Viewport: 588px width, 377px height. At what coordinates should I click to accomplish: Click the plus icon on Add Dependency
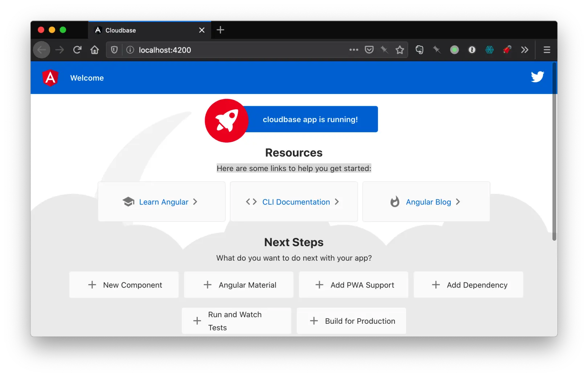pyautogui.click(x=436, y=285)
